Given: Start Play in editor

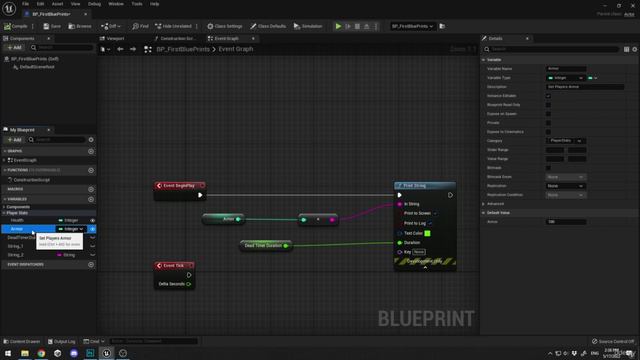Looking at the screenshot, I should tap(338, 26).
